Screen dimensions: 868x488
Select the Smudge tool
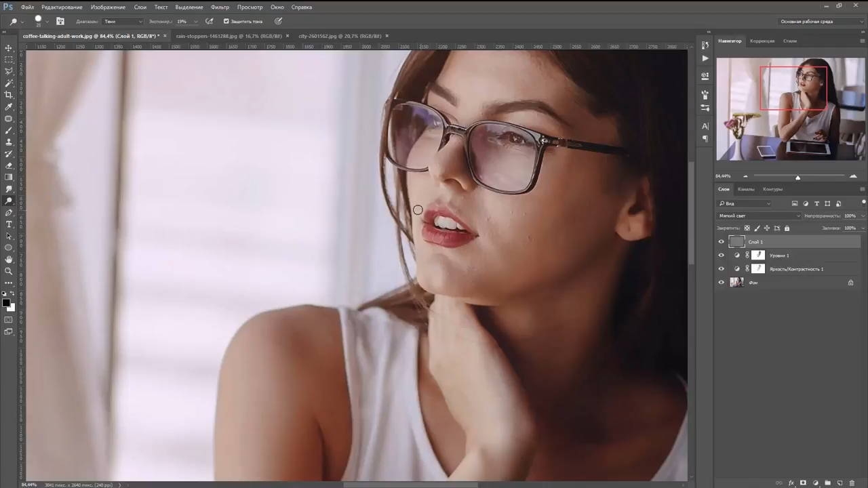click(9, 189)
